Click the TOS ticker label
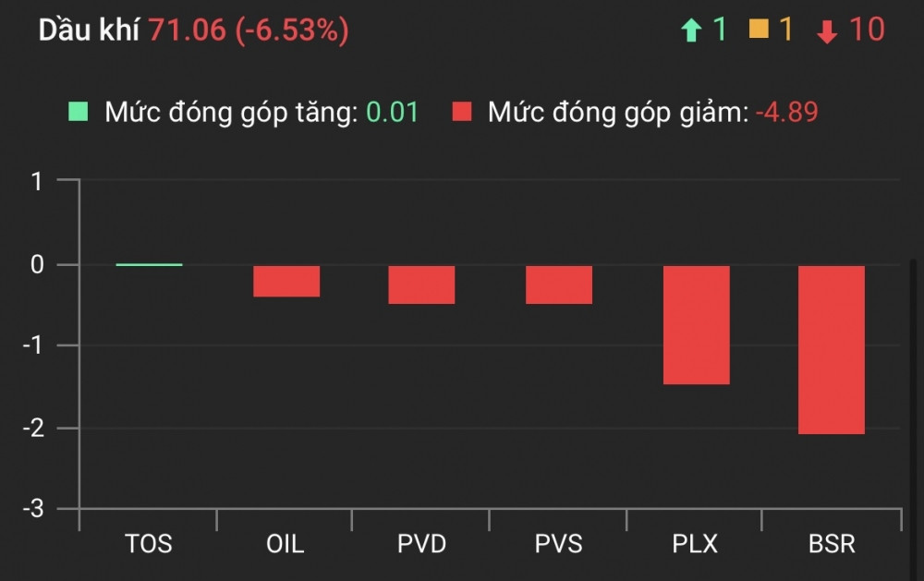The image size is (924, 581). tap(149, 543)
